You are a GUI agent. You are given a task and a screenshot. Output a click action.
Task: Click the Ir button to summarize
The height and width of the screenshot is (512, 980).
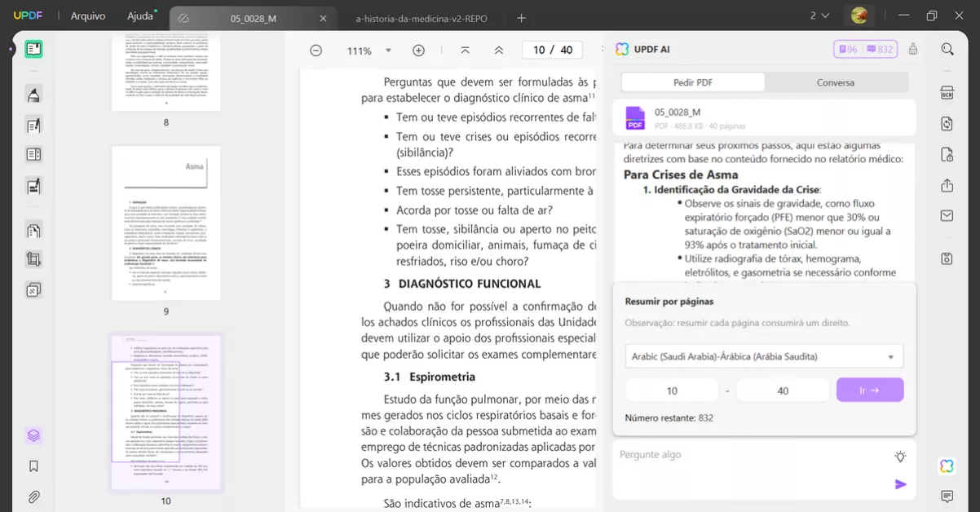pyautogui.click(x=869, y=391)
